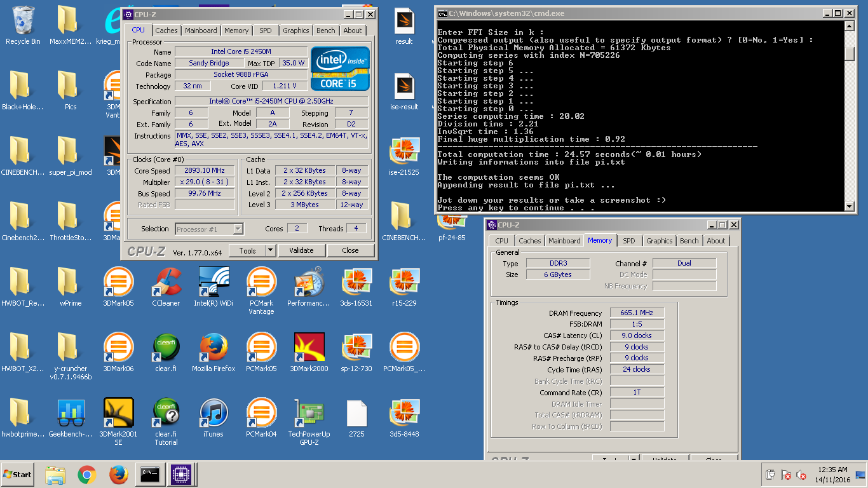This screenshot has width=868, height=488.
Task: Open the Geekbench desktop icon
Action: (x=71, y=418)
